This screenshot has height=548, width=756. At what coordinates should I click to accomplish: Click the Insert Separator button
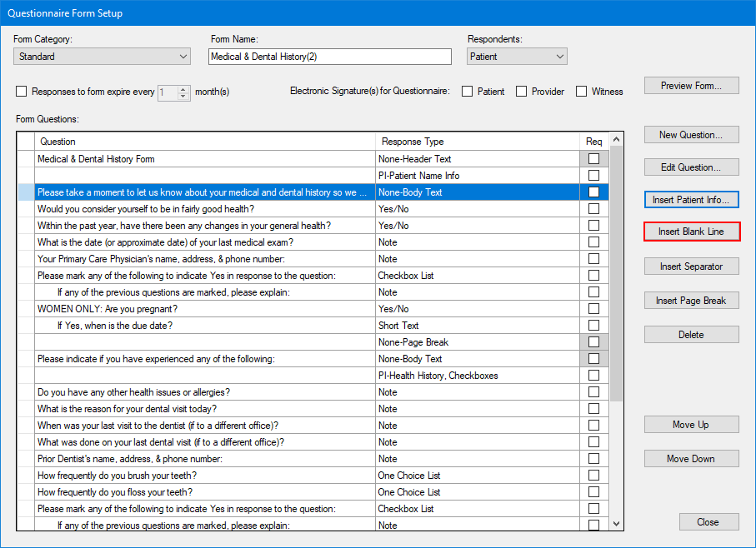pyautogui.click(x=691, y=267)
